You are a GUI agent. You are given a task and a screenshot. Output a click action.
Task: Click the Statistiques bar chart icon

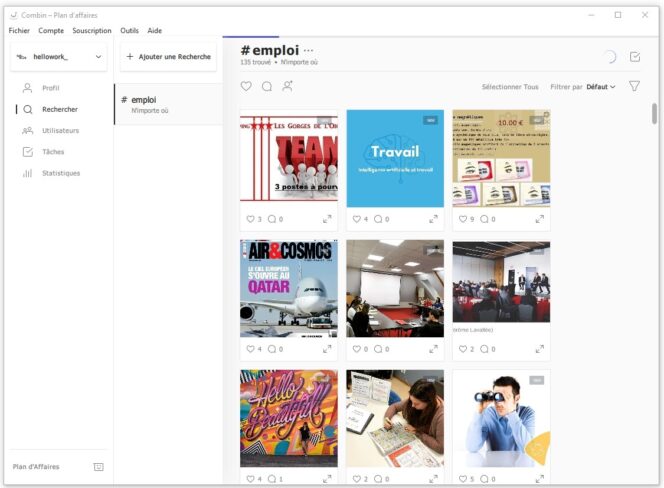point(28,173)
